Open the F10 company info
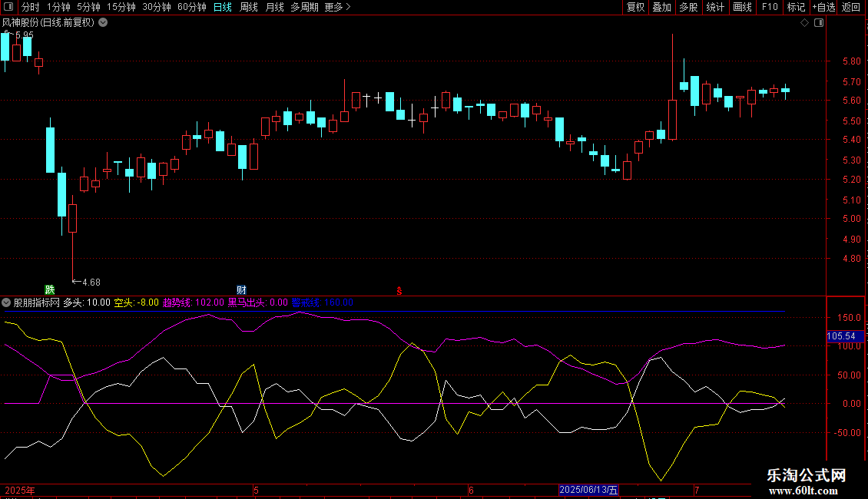Viewport: 868px width, 499px height. pos(770,7)
